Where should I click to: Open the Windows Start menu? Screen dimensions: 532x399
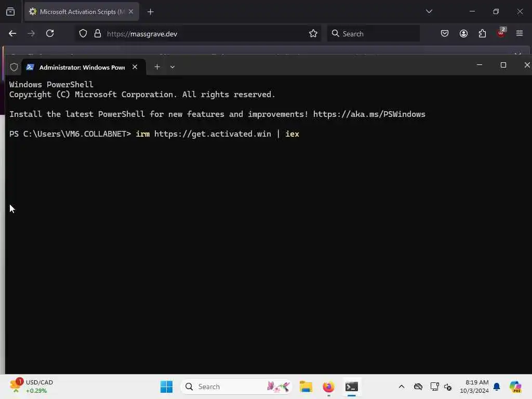pos(166,387)
